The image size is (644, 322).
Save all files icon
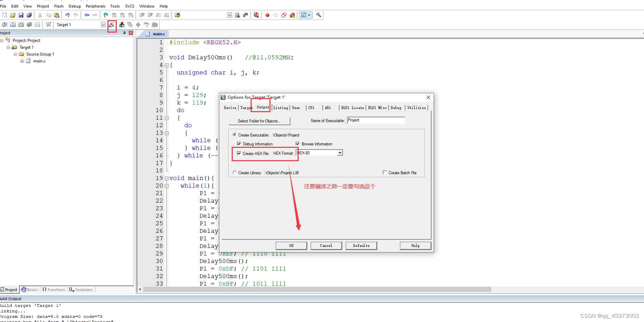point(29,15)
